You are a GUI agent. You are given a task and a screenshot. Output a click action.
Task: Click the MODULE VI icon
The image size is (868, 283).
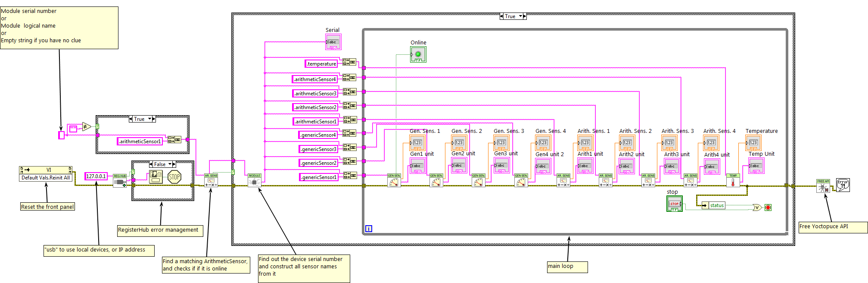pos(254,180)
